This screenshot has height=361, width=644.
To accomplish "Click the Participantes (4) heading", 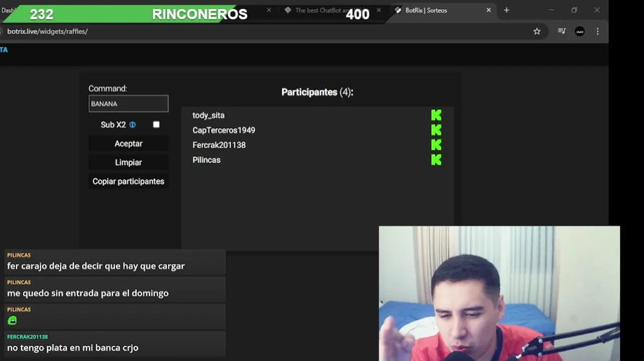I will click(317, 92).
